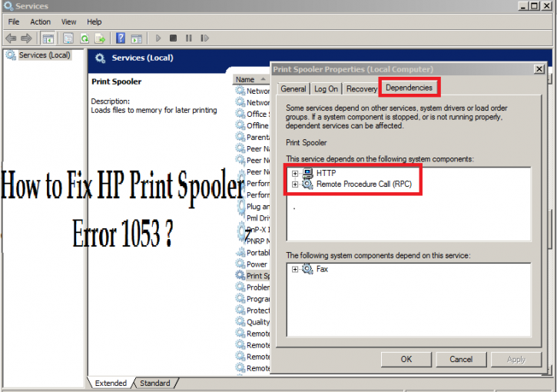
Task: Expand the Fax dependent component node
Action: click(x=295, y=269)
